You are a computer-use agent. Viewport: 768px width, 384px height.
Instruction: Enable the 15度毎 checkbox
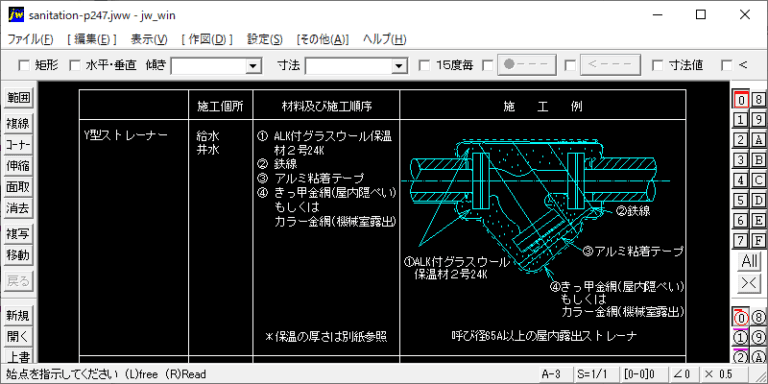[425, 65]
